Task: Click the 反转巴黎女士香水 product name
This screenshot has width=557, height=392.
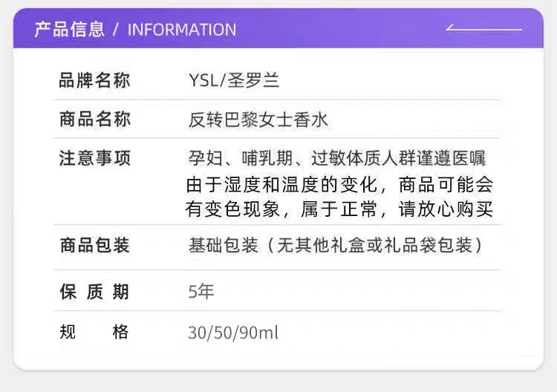Action: 258,120
